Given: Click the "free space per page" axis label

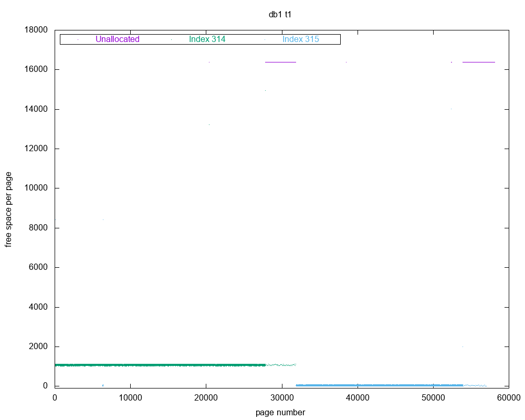Looking at the screenshot, I should tap(8, 208).
